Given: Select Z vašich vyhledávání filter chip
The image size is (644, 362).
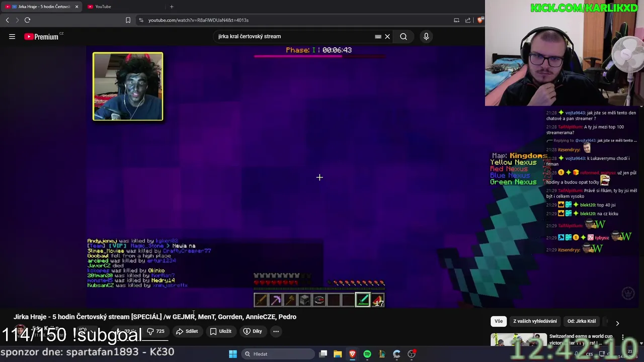Looking at the screenshot, I should (535, 321).
